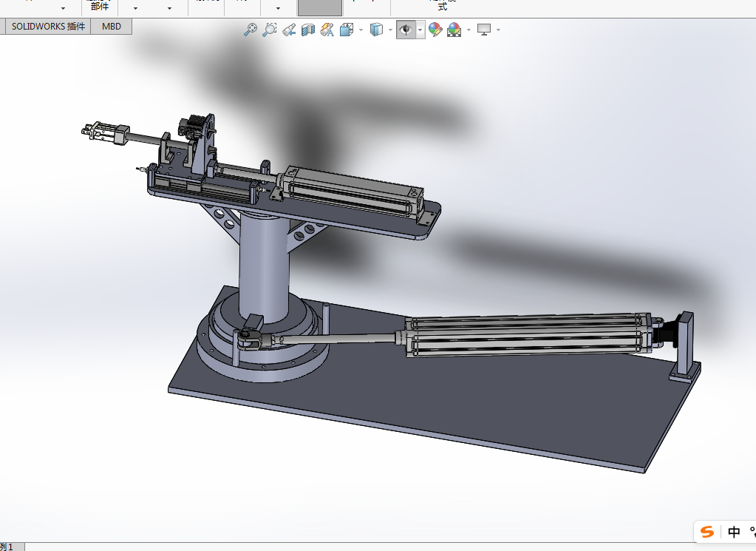Toggle the Hide/Show Items eye button
This screenshot has width=756, height=551.
tap(406, 30)
